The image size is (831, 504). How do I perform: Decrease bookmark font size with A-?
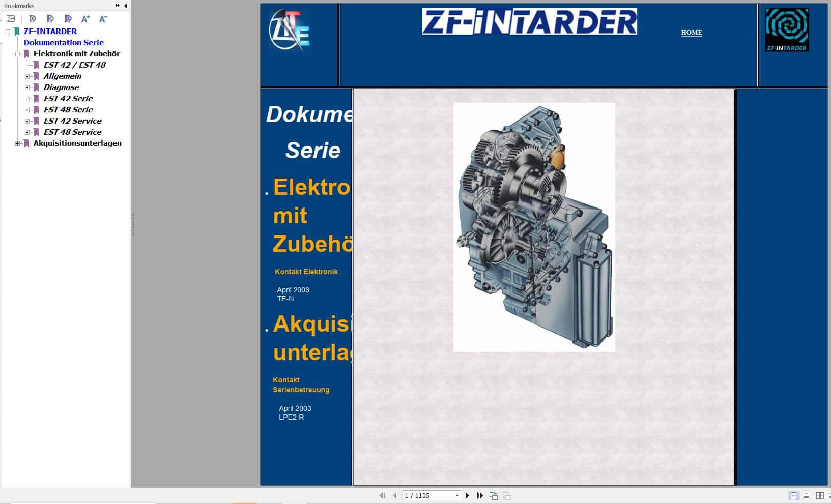pos(103,19)
